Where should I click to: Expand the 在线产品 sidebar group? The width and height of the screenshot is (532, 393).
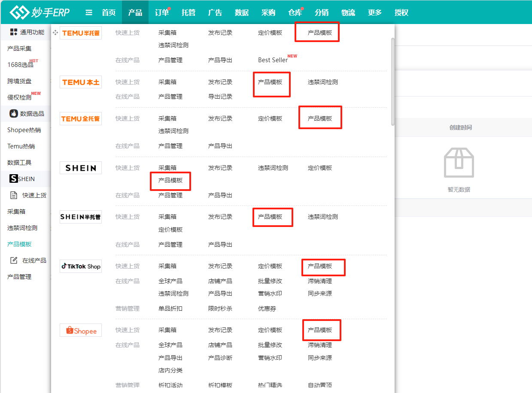click(30, 260)
